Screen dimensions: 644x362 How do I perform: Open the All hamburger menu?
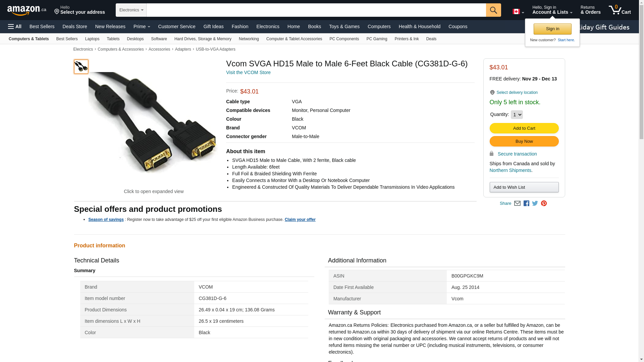(15, 26)
